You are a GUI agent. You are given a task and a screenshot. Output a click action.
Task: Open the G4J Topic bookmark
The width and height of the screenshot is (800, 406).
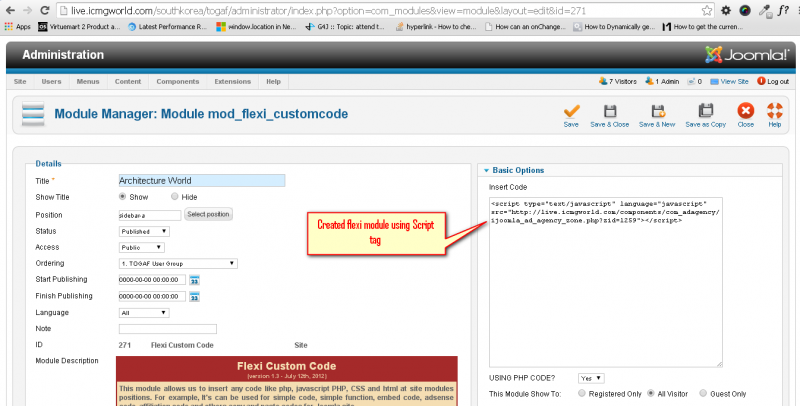click(345, 27)
